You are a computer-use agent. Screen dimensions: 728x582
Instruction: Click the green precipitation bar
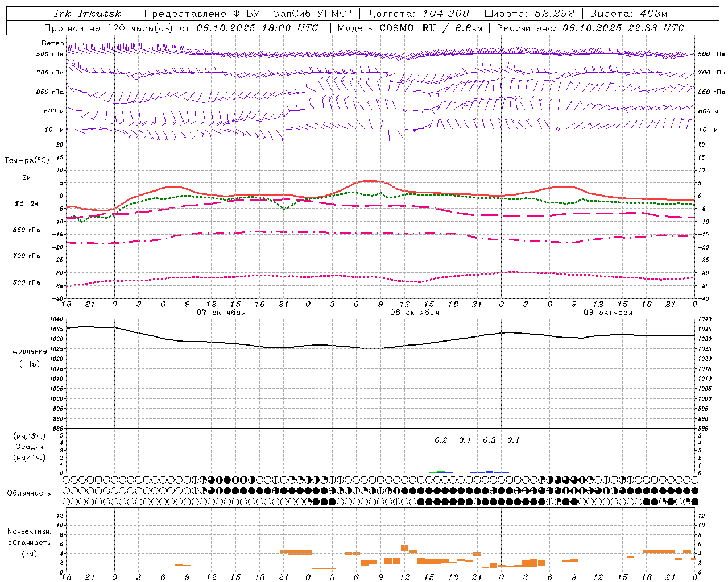pyautogui.click(x=441, y=472)
